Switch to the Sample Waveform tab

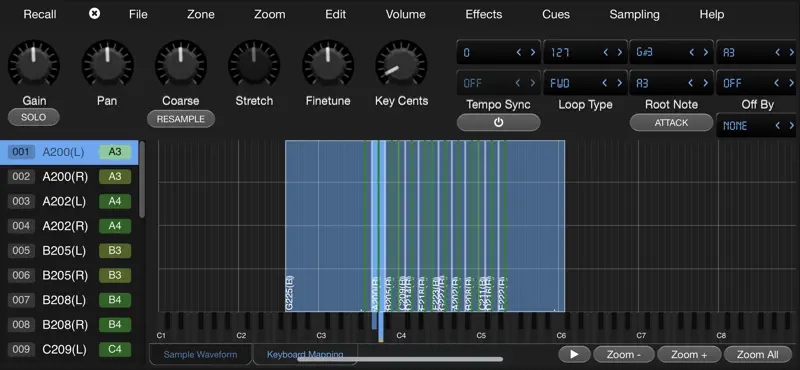pyautogui.click(x=200, y=354)
